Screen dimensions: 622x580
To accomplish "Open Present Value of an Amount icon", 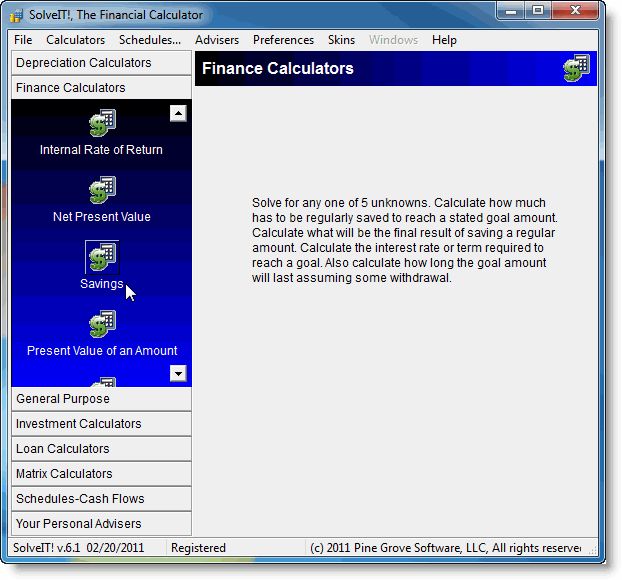I will 102,325.
